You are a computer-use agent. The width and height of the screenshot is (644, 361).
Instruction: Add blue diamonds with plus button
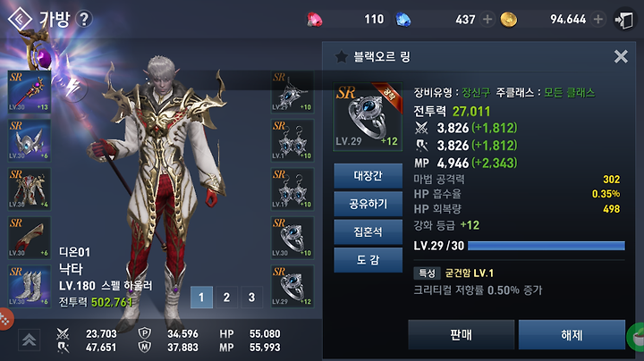(x=487, y=20)
